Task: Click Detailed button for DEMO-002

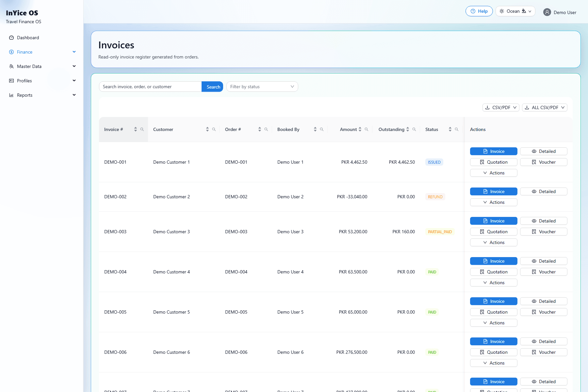Action: pyautogui.click(x=544, y=191)
